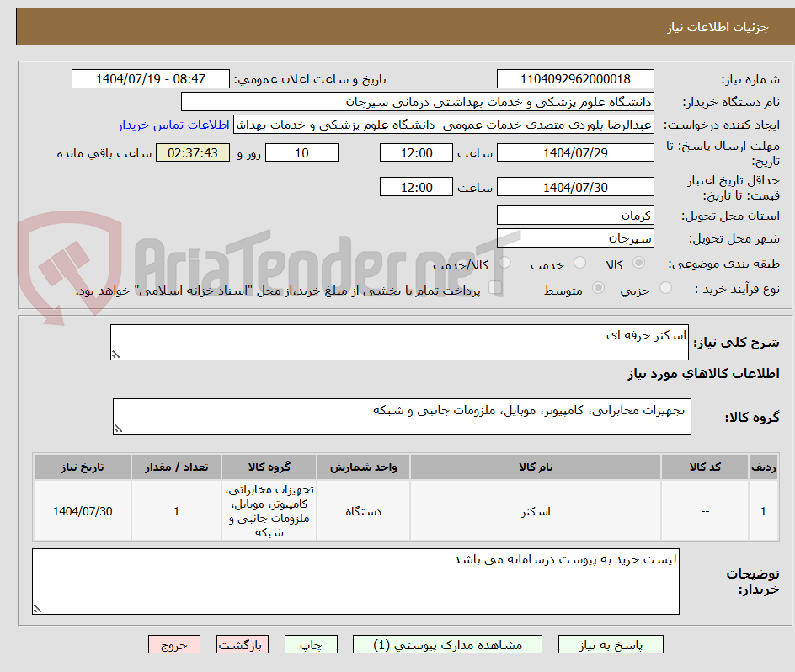
Task: Select the خدمت radio button
Action: point(579,264)
